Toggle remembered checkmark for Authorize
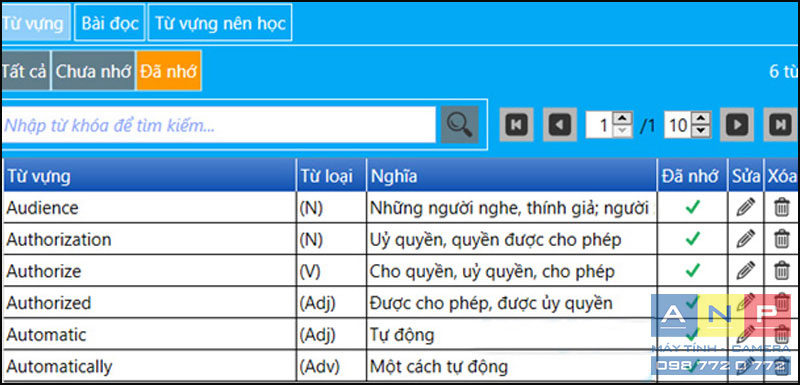Image resolution: width=800 pixels, height=385 pixels. [x=692, y=270]
